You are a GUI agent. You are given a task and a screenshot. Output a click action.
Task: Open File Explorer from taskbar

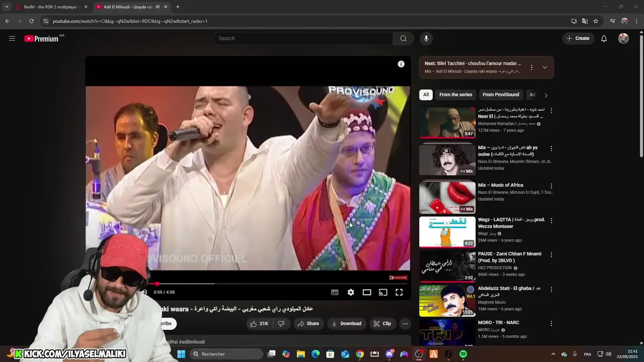(x=301, y=354)
